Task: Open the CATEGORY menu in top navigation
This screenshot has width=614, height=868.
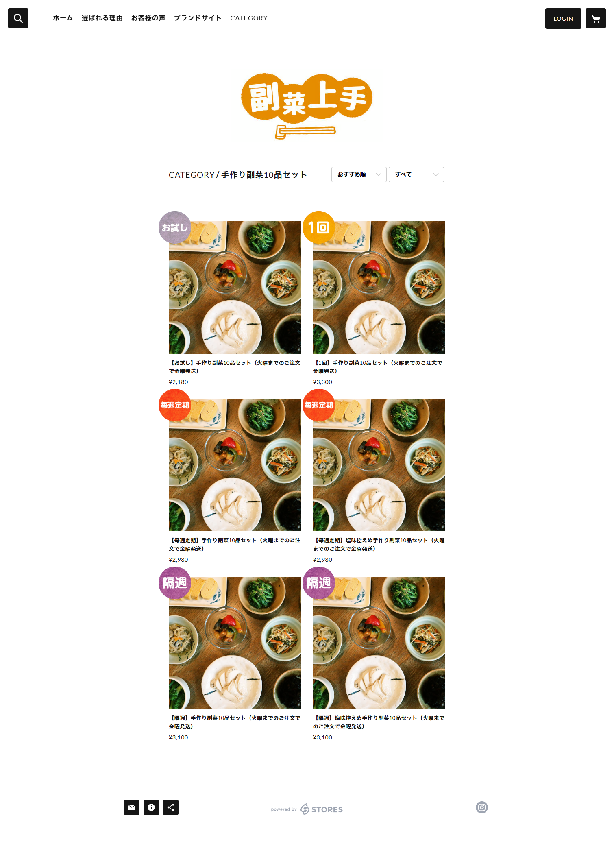Action: tap(249, 18)
